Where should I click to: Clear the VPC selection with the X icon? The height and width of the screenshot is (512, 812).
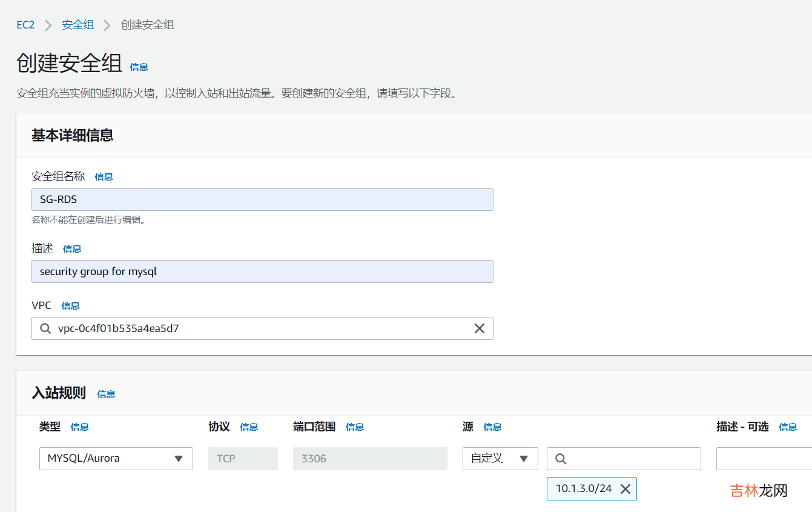[480, 328]
